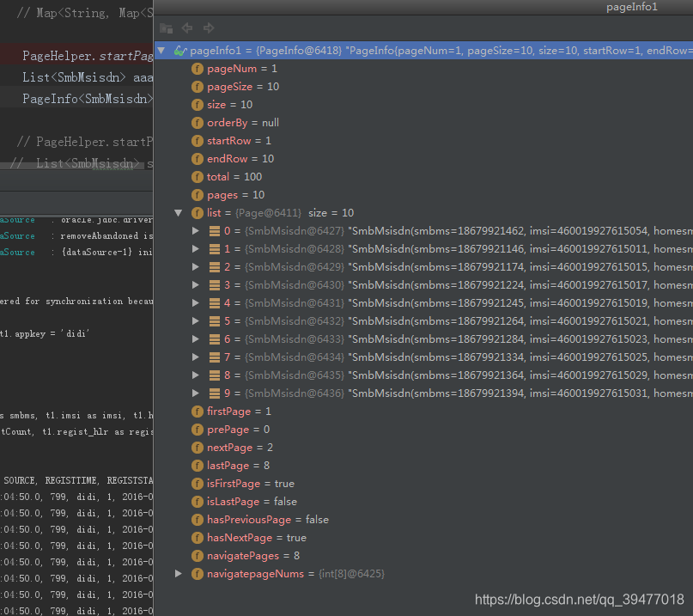Select the 'pages = 10' row
Viewport: 693px width, 616px height.
click(423, 195)
